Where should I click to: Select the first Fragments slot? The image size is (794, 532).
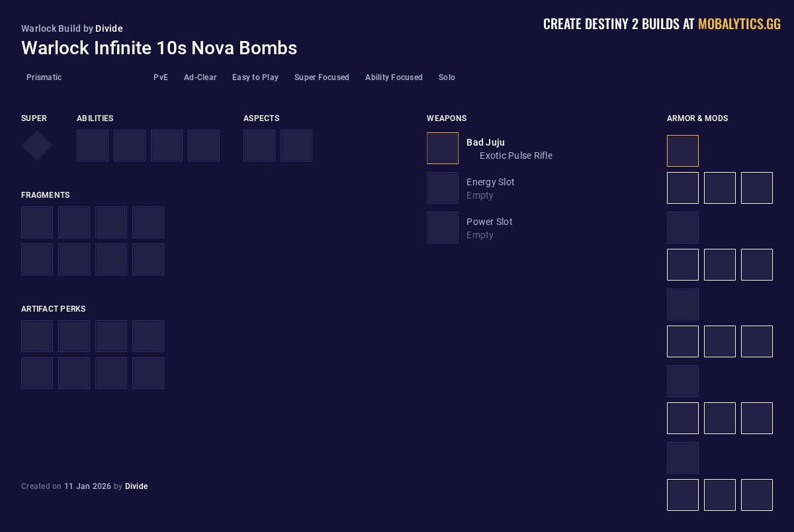pyautogui.click(x=37, y=222)
